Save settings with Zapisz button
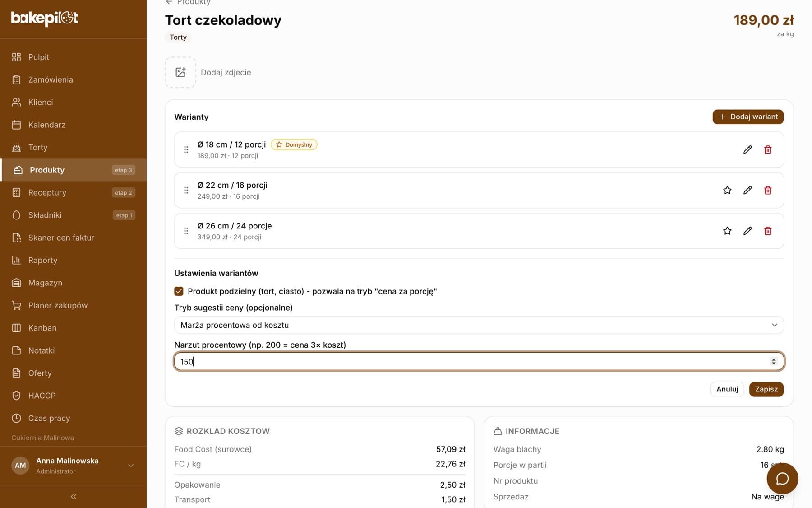 click(x=766, y=389)
